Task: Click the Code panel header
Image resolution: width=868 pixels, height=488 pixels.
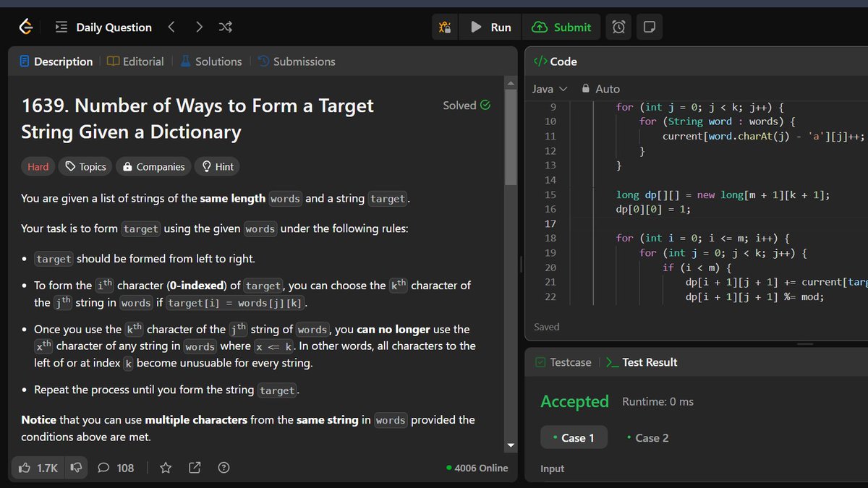Action: coord(555,61)
